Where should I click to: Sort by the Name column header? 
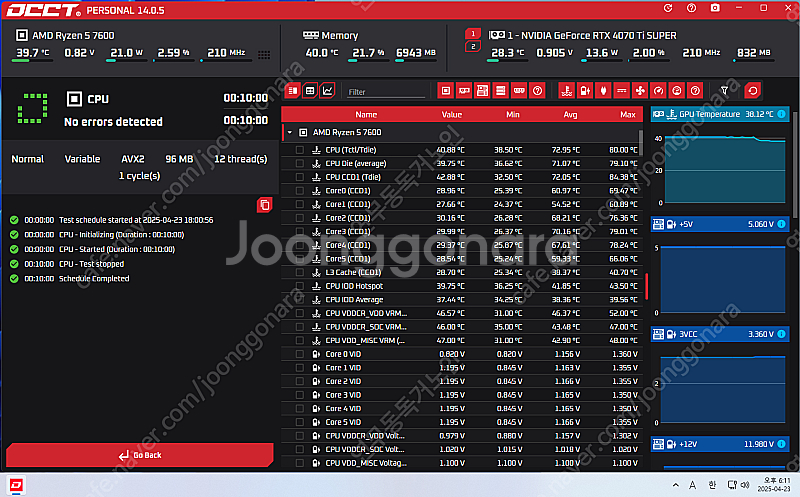[x=366, y=115]
